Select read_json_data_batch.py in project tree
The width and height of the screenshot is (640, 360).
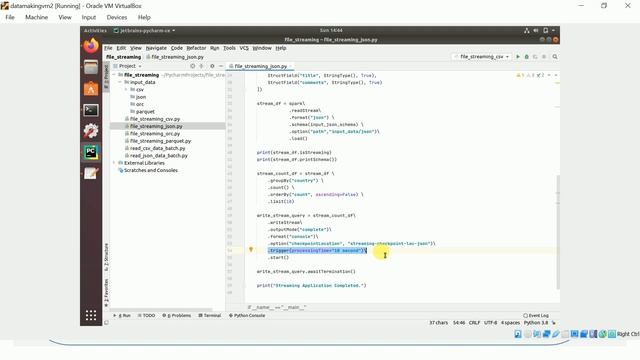pos(159,156)
